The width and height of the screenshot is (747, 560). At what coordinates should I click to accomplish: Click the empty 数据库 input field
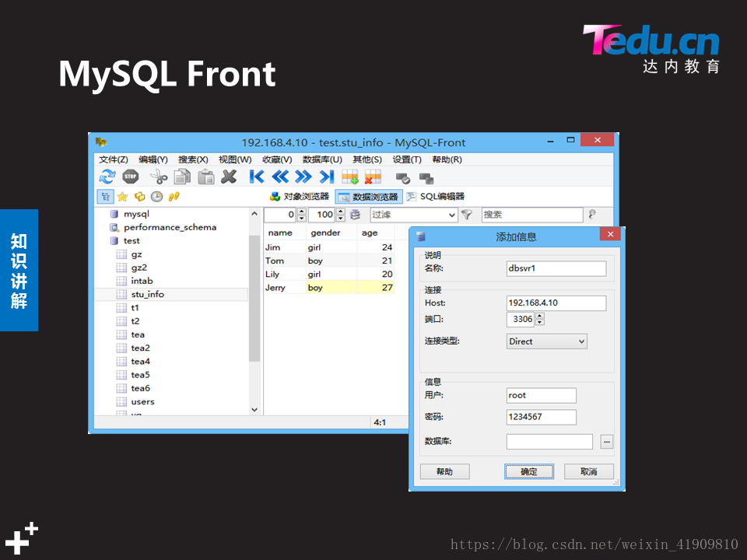click(549, 442)
